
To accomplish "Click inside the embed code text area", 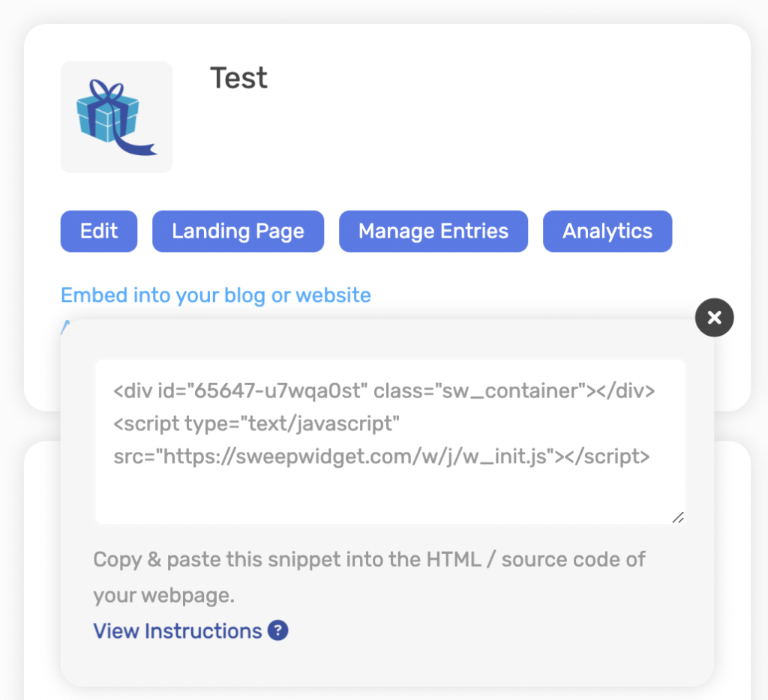I will (x=390, y=441).
